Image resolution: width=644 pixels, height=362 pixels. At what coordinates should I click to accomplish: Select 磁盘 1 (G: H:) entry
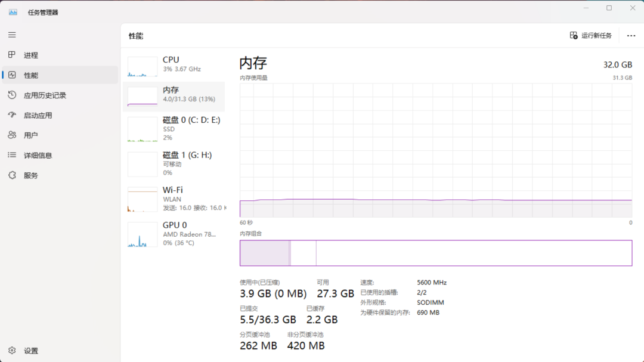[x=174, y=165]
